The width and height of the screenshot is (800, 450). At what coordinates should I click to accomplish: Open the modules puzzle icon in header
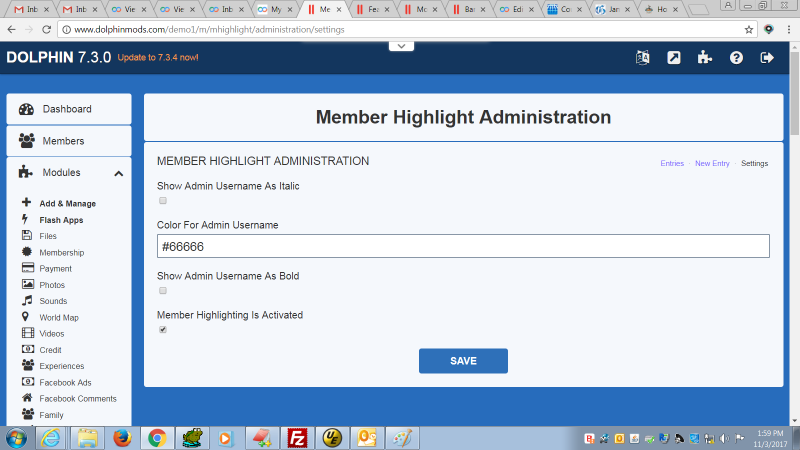[x=705, y=58]
